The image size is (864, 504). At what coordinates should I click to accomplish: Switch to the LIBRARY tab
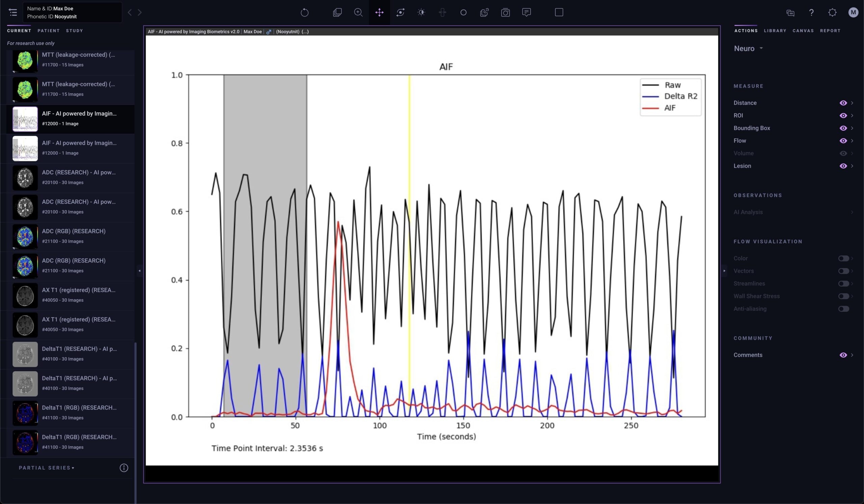[775, 30]
